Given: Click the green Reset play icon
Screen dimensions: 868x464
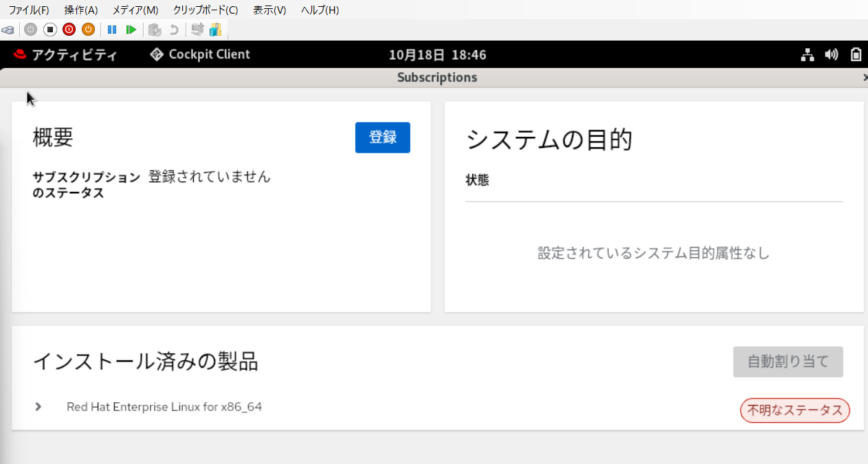Looking at the screenshot, I should [x=131, y=30].
